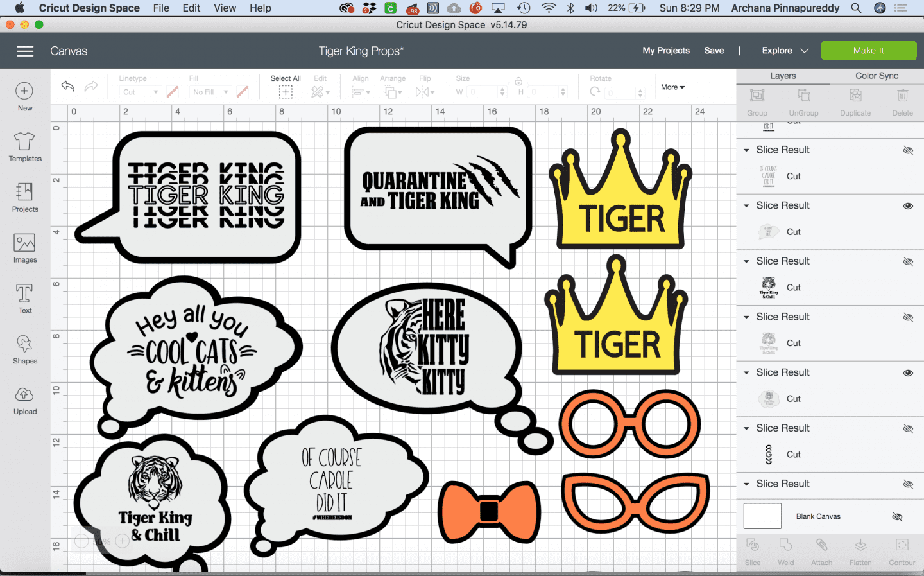
Task: Open the Align dropdown
Action: click(361, 92)
